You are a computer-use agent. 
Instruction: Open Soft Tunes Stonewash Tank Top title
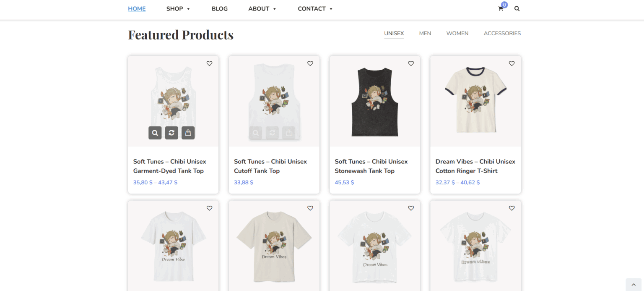[371, 166]
